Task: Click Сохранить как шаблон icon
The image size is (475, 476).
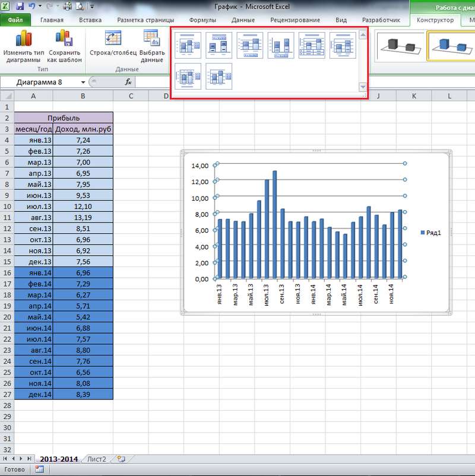Action: (64, 38)
